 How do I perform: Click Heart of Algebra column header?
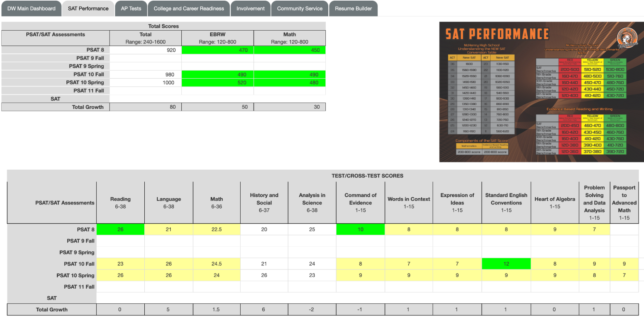[x=555, y=203]
